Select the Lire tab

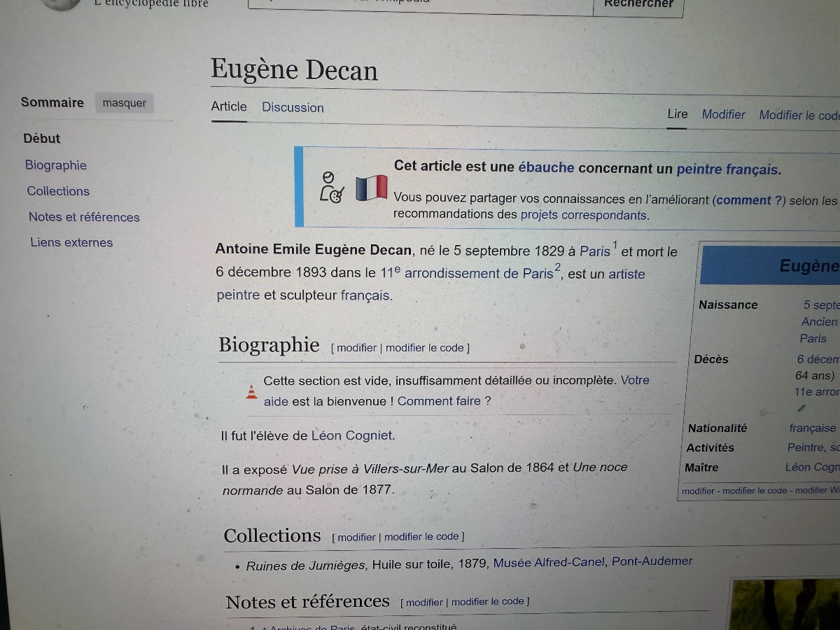click(x=677, y=113)
